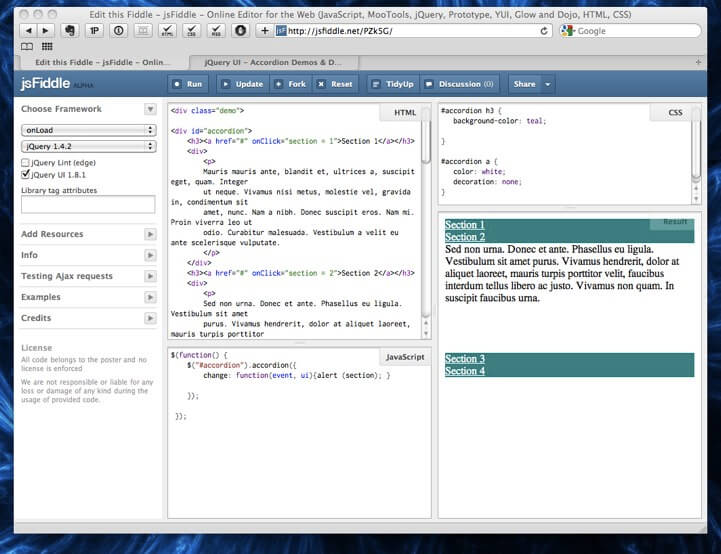721x554 pixels.
Task: Collapse the Choose Framework section arrow
Action: [x=150, y=109]
